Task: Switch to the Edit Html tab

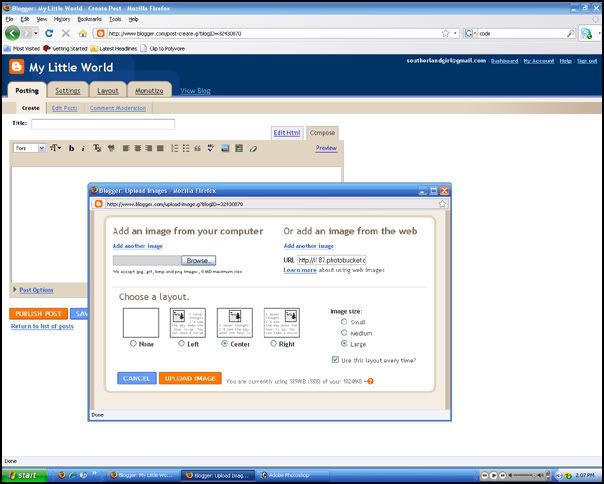Action: pos(287,133)
